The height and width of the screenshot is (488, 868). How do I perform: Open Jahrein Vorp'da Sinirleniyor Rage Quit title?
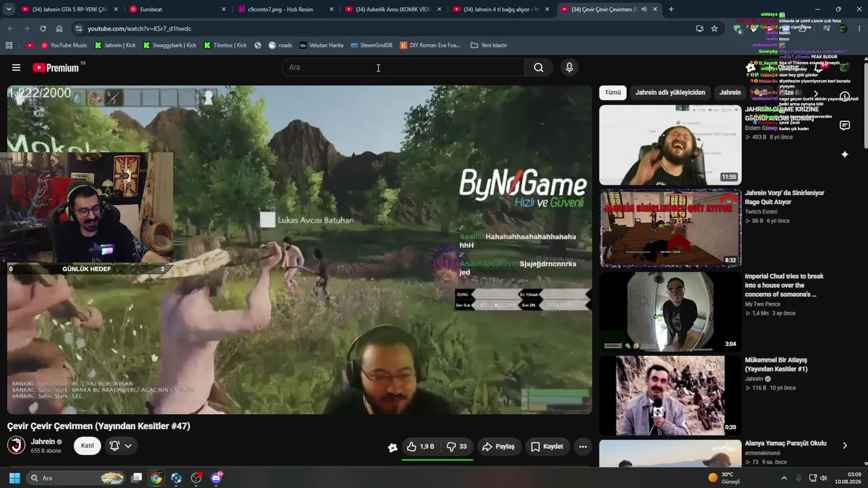tap(785, 197)
